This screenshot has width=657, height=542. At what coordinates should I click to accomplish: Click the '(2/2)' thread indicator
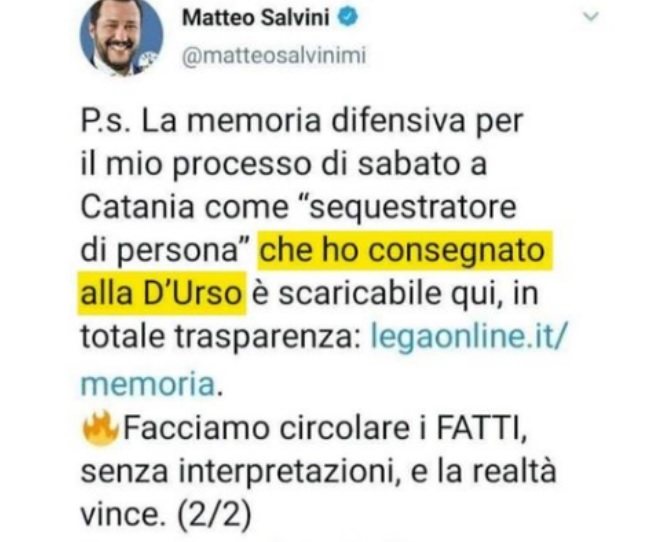(214, 514)
